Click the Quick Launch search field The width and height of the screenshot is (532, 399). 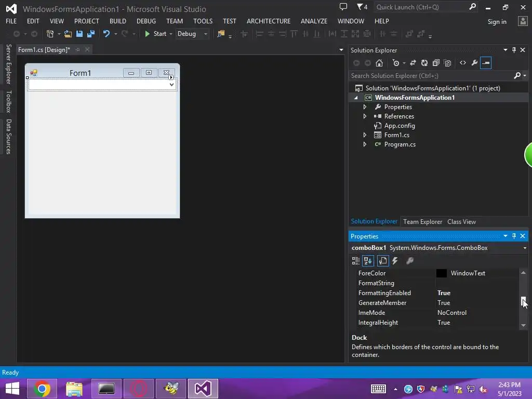tap(426, 7)
